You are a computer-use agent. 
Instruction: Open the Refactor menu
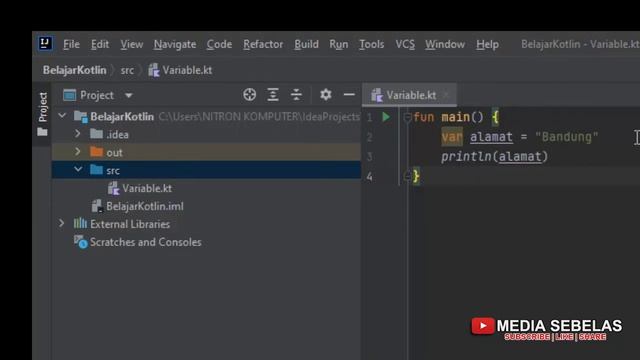(263, 44)
